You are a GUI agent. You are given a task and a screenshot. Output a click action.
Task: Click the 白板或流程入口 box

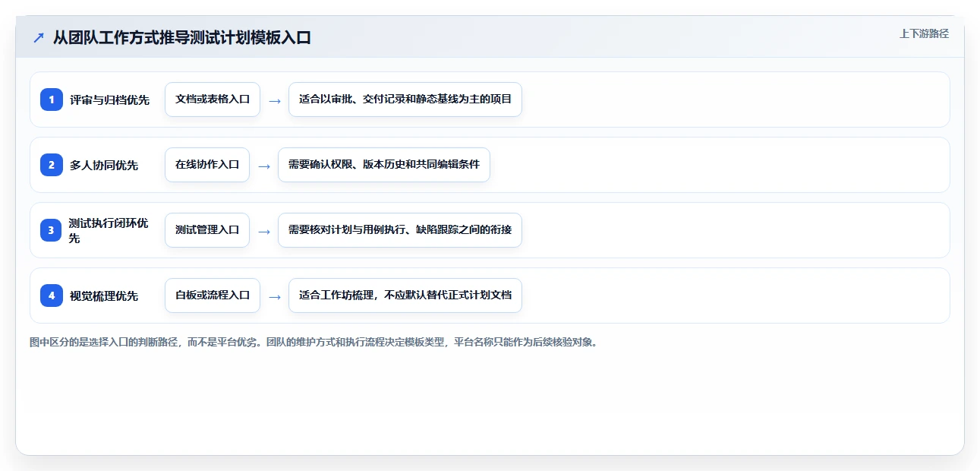(x=213, y=296)
